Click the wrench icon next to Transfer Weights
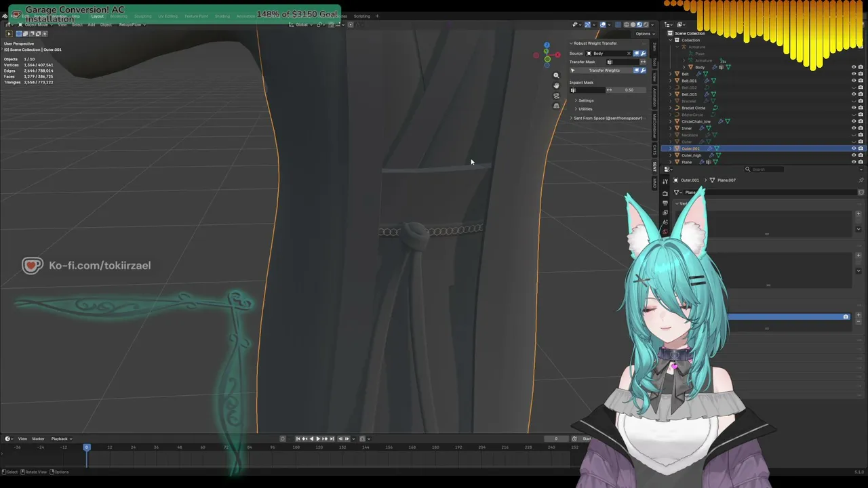This screenshot has height=488, width=868. [643, 70]
